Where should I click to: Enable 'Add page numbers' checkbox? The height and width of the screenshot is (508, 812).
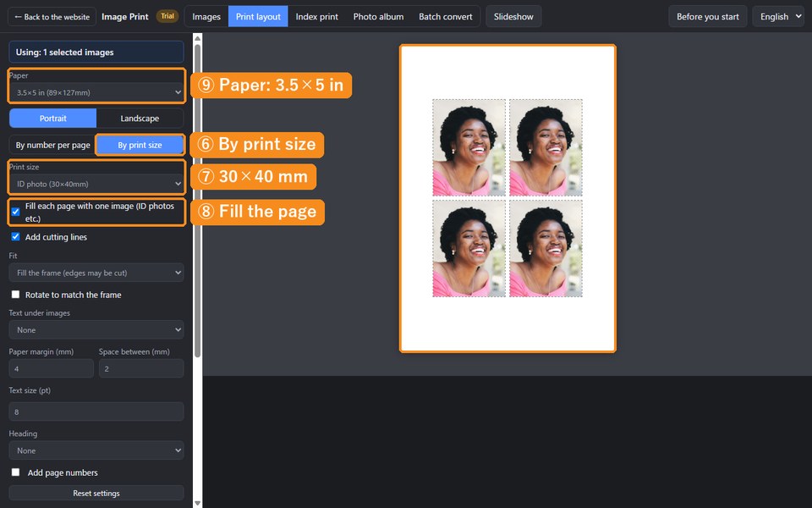click(15, 472)
